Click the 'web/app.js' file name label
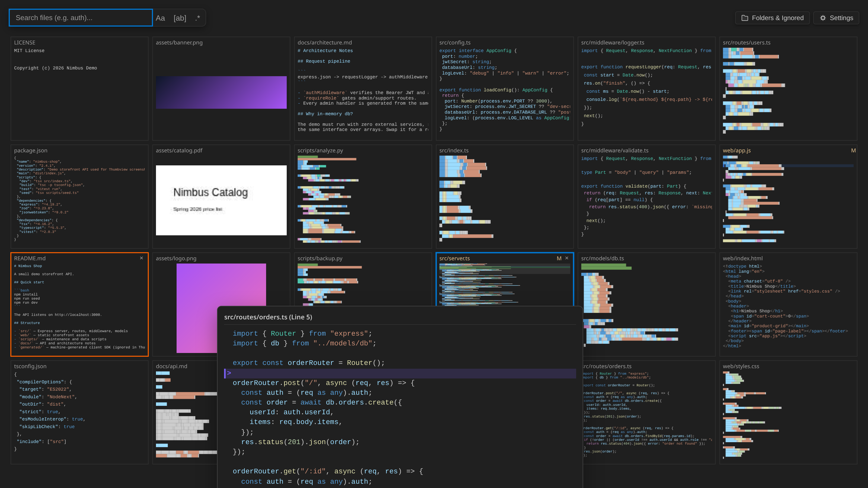This screenshot has height=488, width=868. [737, 150]
